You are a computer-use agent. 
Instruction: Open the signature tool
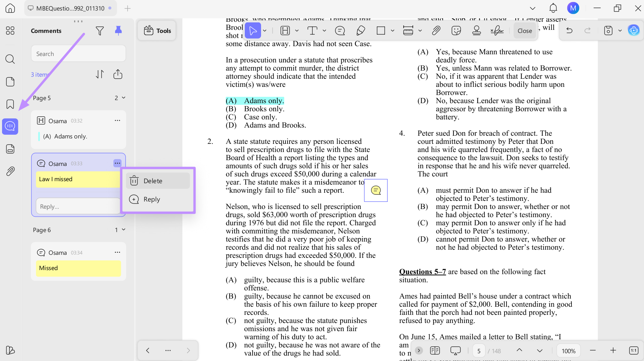[497, 31]
